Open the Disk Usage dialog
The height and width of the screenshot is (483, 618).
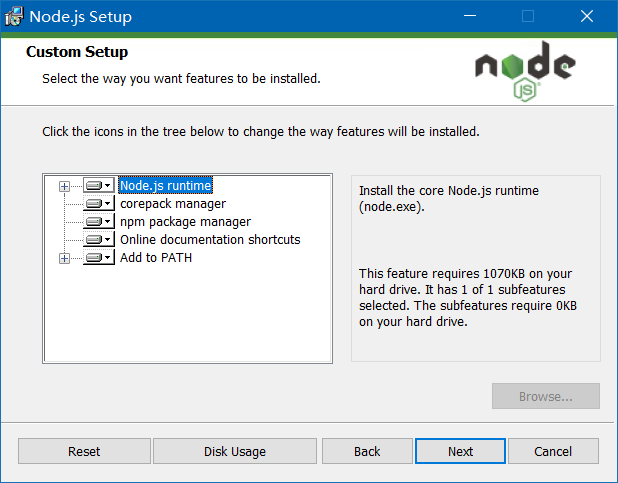[x=235, y=451]
